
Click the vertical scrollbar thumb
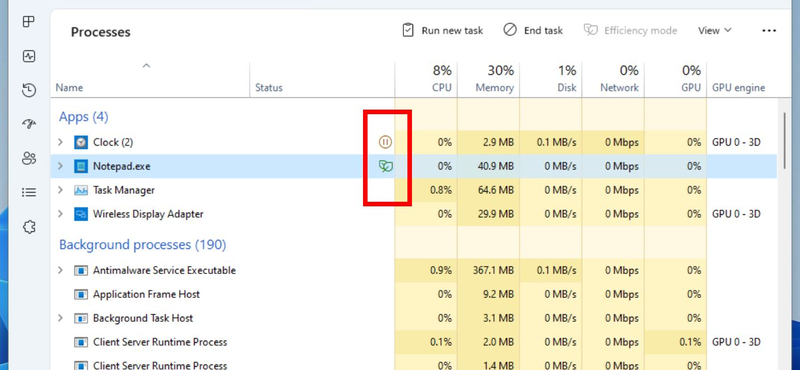tap(784, 140)
